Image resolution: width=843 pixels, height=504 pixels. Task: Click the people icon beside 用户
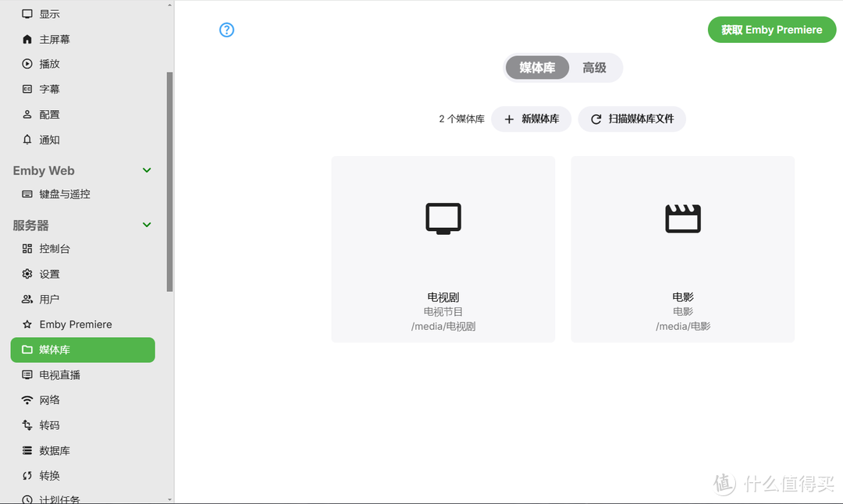click(x=27, y=300)
